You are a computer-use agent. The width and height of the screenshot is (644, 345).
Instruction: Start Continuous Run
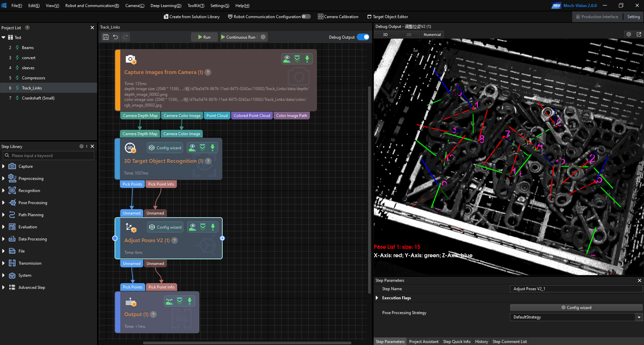coord(238,37)
